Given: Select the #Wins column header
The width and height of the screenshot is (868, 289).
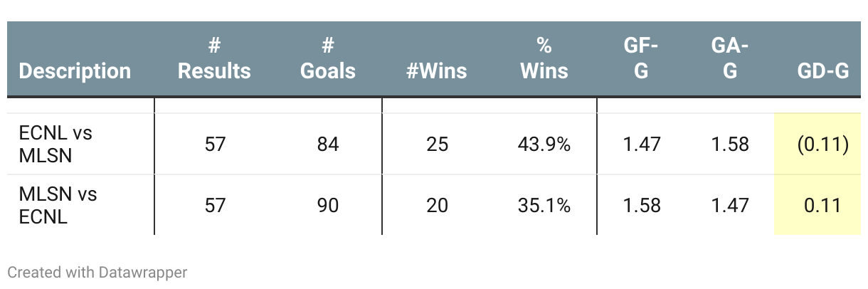Looking at the screenshot, I should pos(437,71).
